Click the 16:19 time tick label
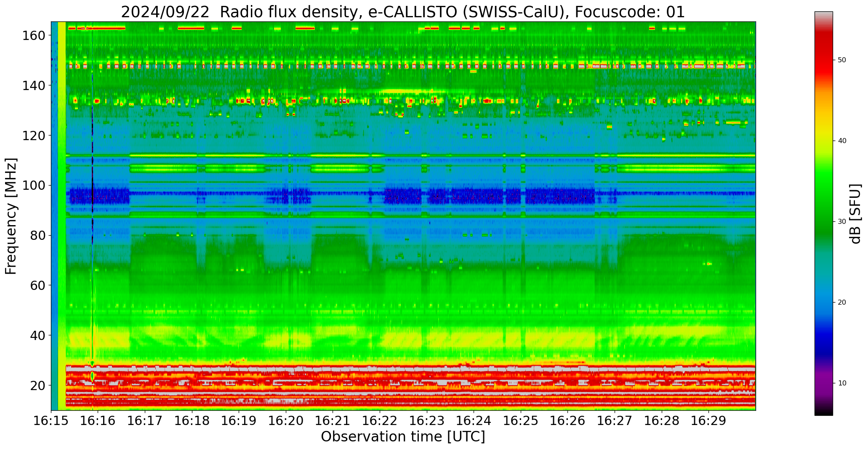This screenshot has height=449, width=868. (x=239, y=421)
